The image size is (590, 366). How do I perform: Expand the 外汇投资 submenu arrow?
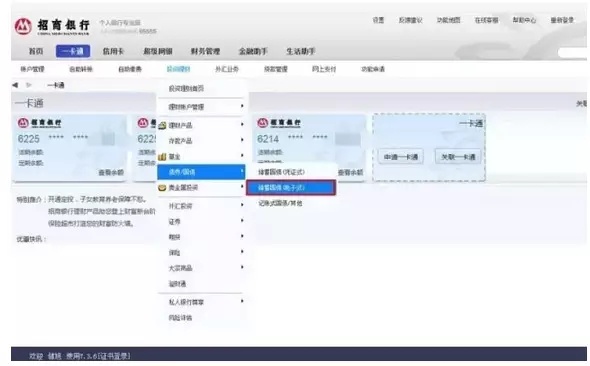point(242,205)
